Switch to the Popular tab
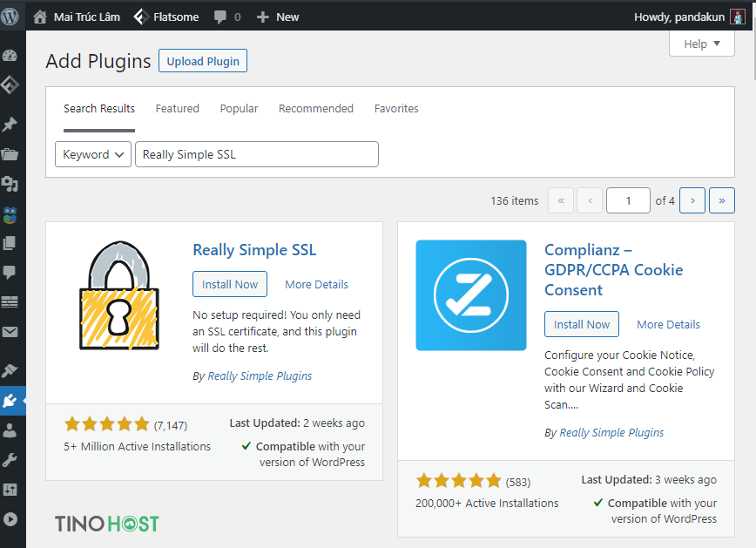The image size is (756, 548). (240, 109)
